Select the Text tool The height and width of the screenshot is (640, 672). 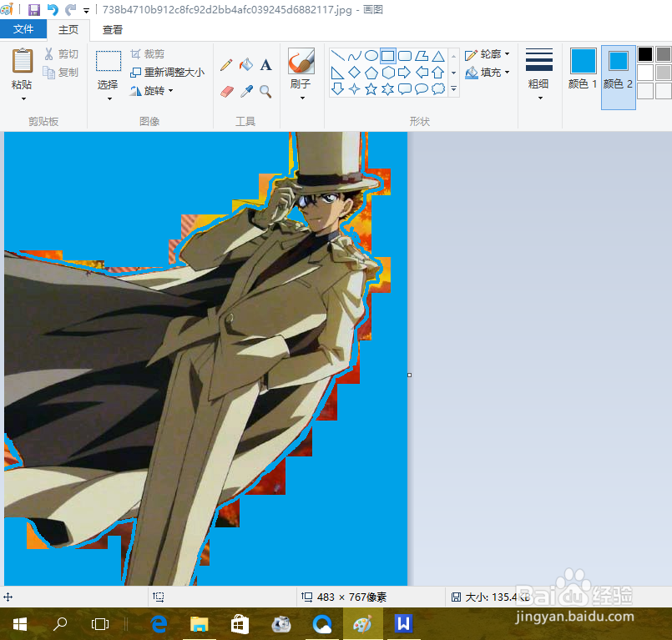(265, 65)
